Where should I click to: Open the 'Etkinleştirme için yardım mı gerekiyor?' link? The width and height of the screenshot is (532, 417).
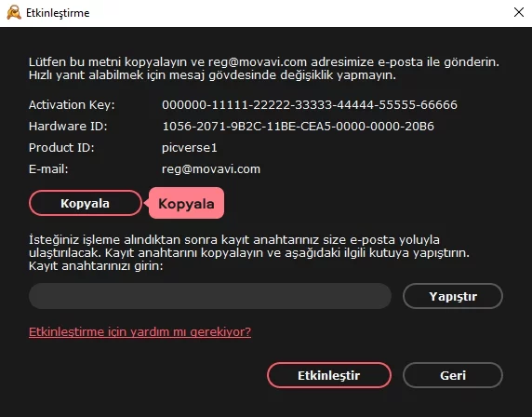140,331
